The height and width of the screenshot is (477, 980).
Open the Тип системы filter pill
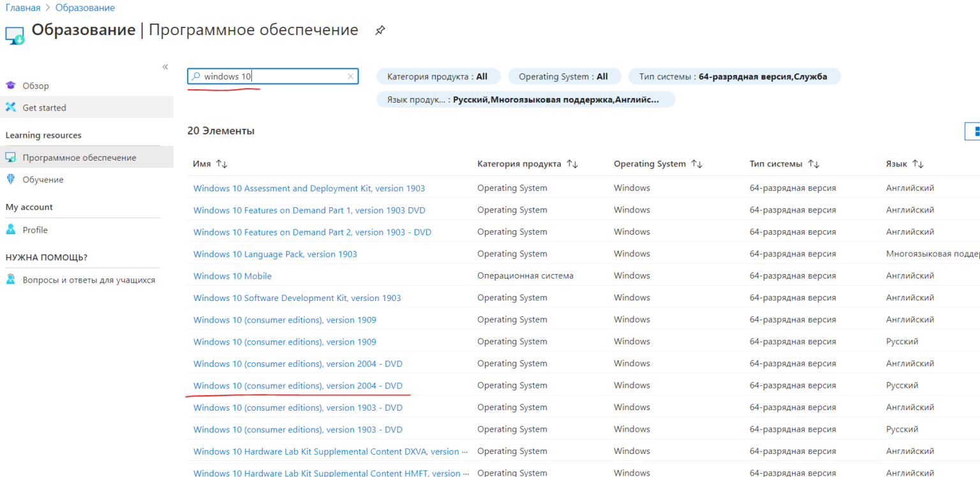tap(734, 77)
